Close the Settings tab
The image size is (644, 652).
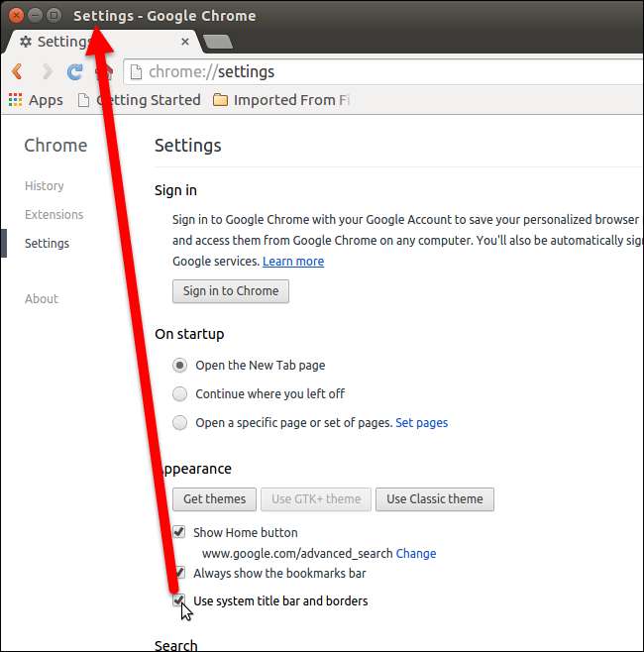coord(185,42)
